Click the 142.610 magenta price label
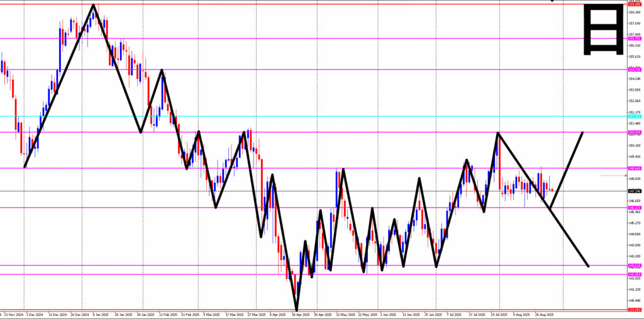This screenshot has height=319, width=644. (x=635, y=266)
